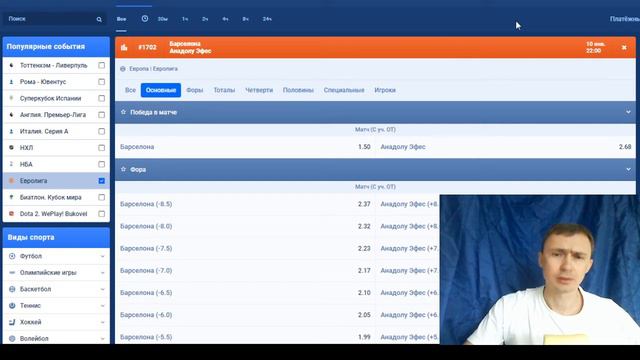
Task: Star the Фора market
Action: click(x=123, y=169)
